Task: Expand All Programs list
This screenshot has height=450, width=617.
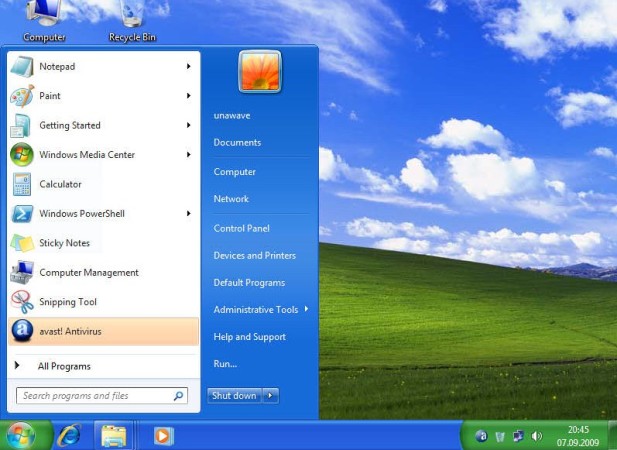Action: (103, 366)
